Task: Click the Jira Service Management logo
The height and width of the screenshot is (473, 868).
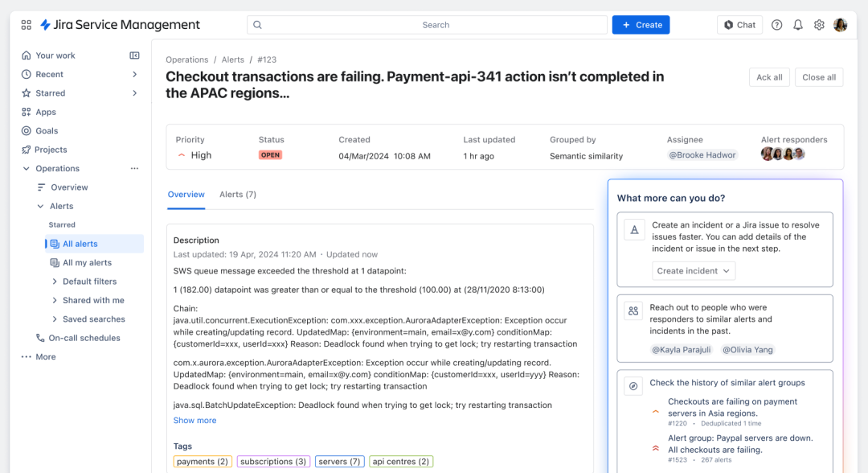Action: tap(120, 25)
